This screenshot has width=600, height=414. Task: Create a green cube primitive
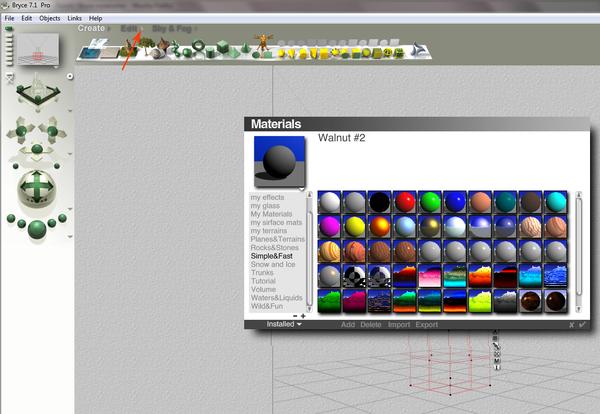pos(222,47)
